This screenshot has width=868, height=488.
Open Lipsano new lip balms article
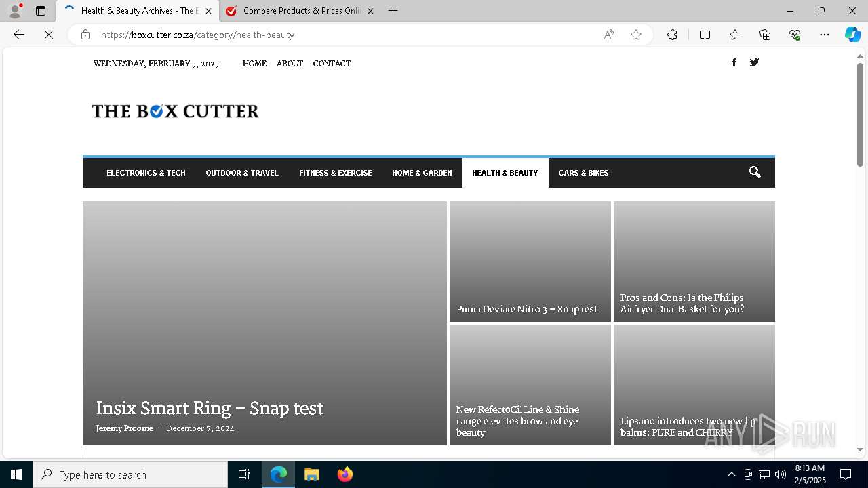pos(688,426)
